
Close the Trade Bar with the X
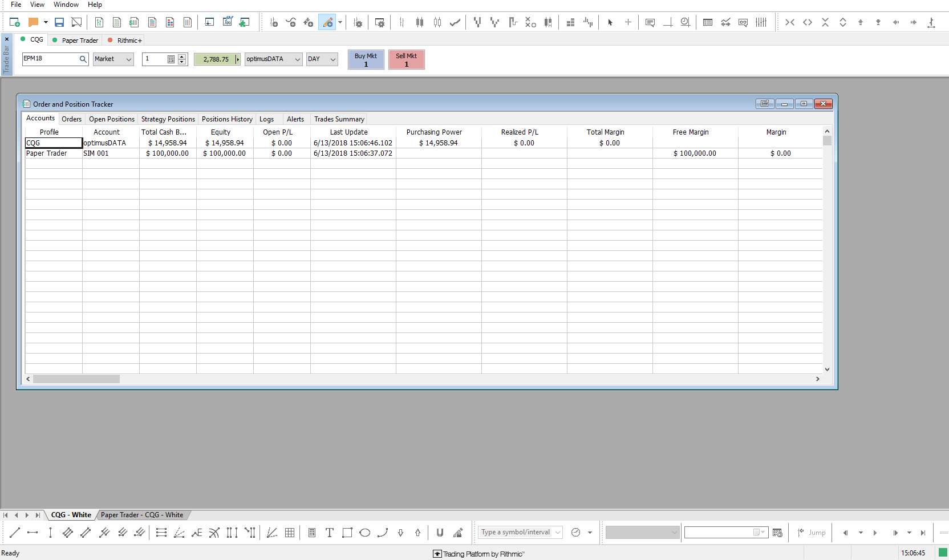point(7,39)
